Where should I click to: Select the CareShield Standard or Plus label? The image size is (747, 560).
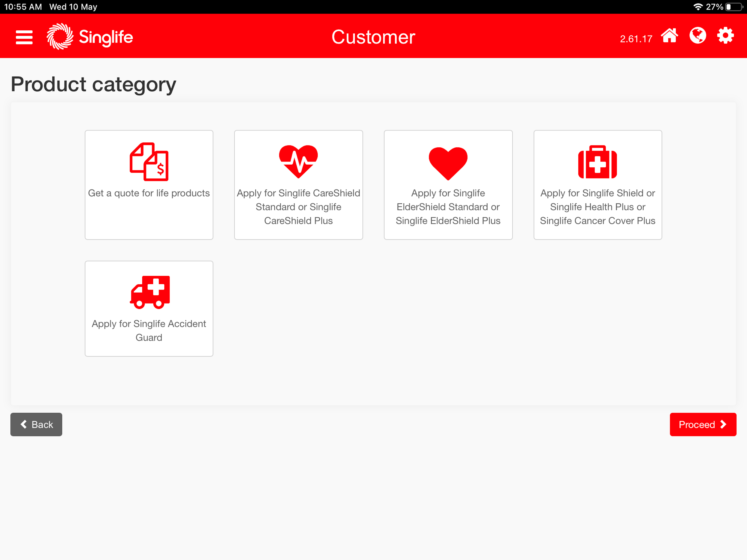(x=299, y=207)
